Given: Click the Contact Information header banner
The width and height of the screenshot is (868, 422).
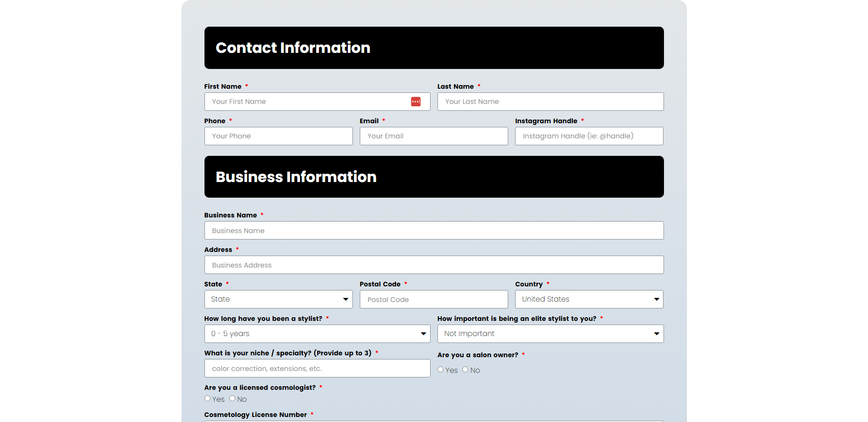Looking at the screenshot, I should point(434,48).
